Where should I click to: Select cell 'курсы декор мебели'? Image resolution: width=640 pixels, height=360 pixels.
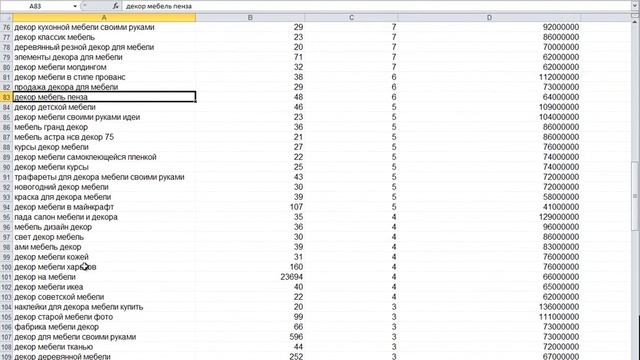coord(104,147)
